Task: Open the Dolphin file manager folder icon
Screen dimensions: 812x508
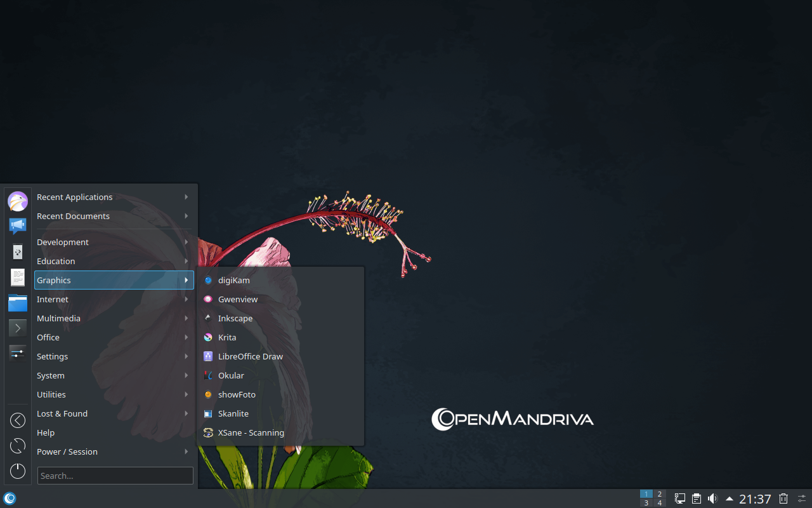Action: (x=18, y=304)
